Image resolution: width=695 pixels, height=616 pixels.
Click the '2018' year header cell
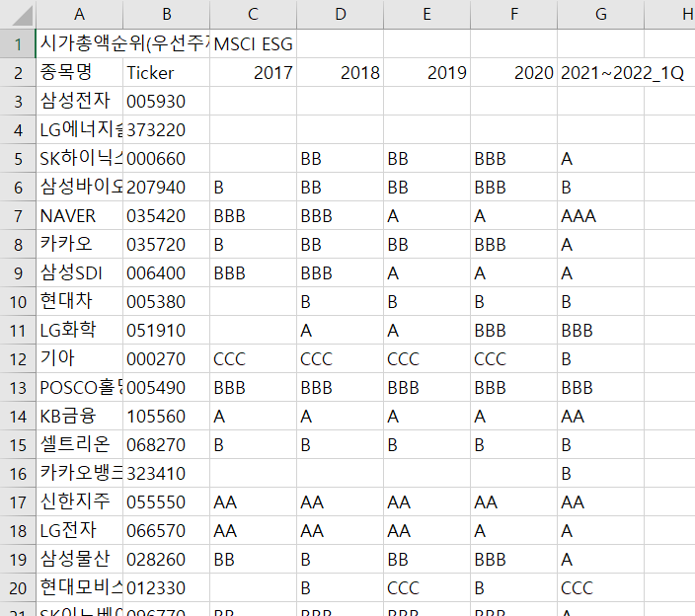(340, 72)
